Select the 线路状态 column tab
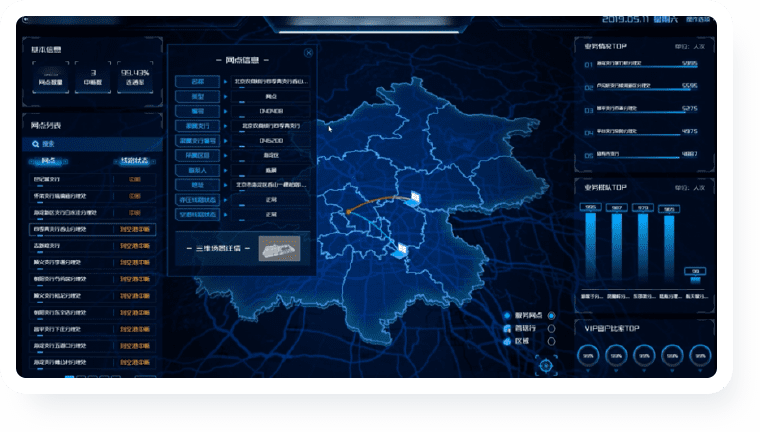This screenshot has width=760, height=432. pyautogui.click(x=135, y=161)
